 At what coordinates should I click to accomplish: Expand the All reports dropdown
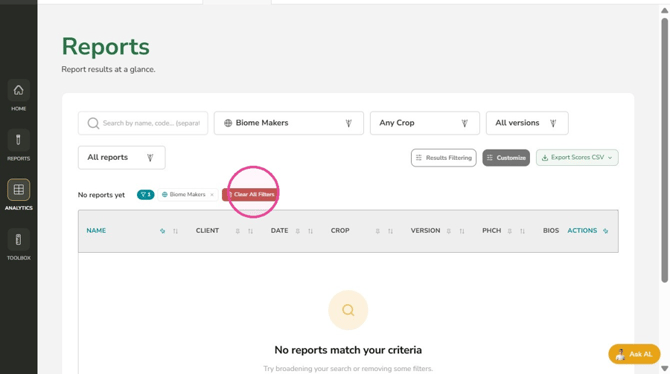[121, 157]
